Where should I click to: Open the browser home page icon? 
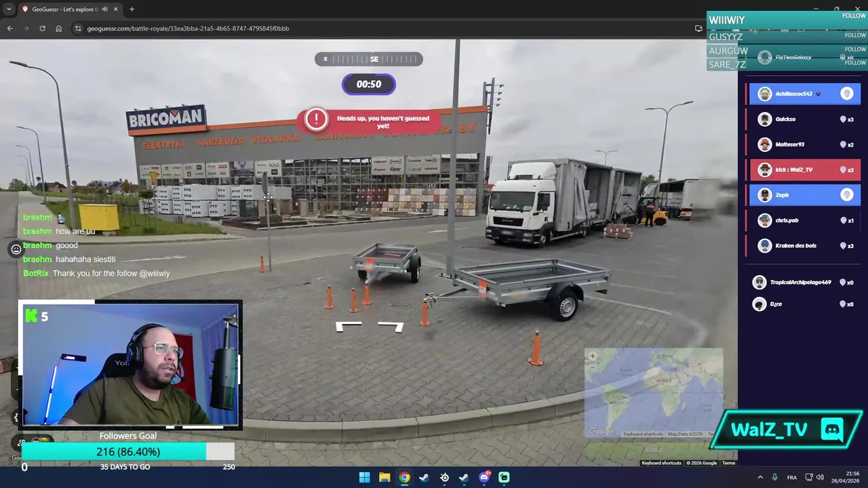point(58,28)
